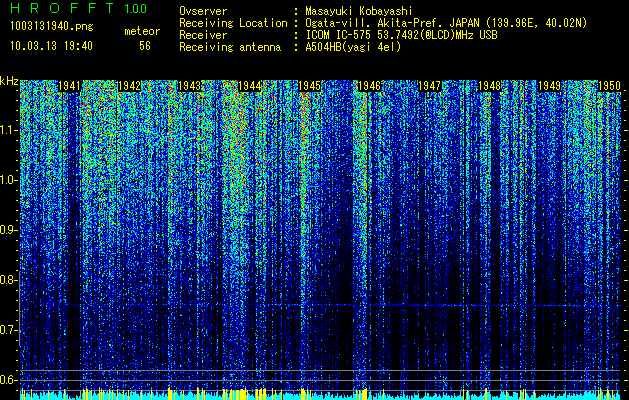Image resolution: width=629 pixels, height=400 pixels.
Task: Click the meteor count value 56
Action: coord(145,46)
